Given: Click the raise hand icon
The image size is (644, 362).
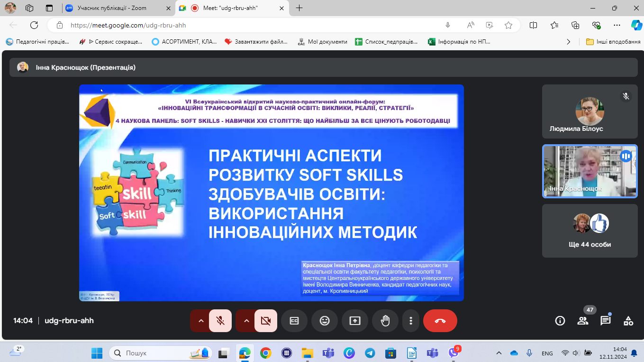Looking at the screenshot, I should 385,321.
